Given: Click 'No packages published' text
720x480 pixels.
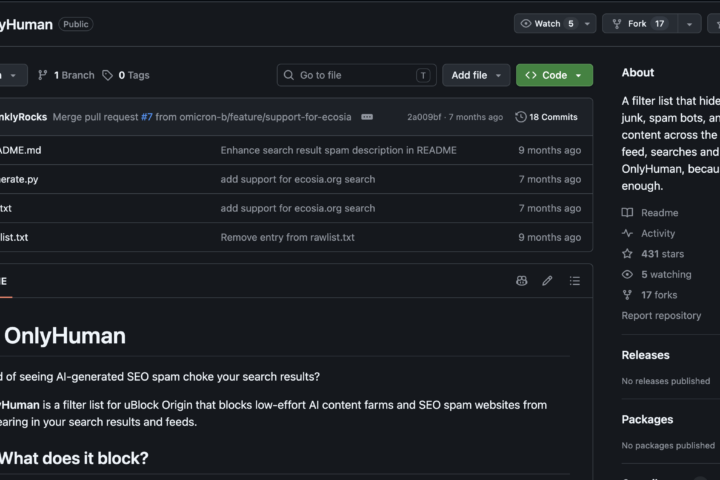Looking at the screenshot, I should click(668, 446).
